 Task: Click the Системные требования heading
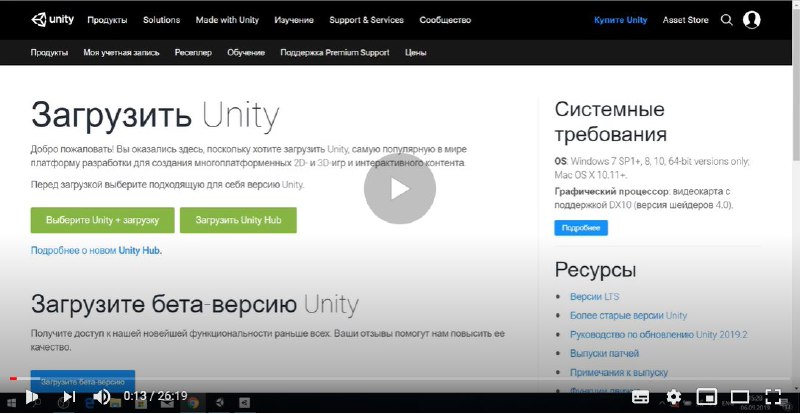tap(610, 122)
